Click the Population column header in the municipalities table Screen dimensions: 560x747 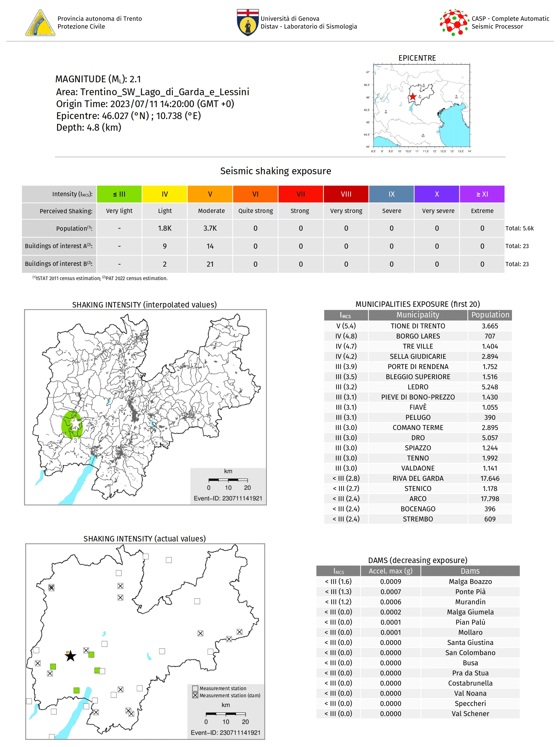(x=490, y=315)
